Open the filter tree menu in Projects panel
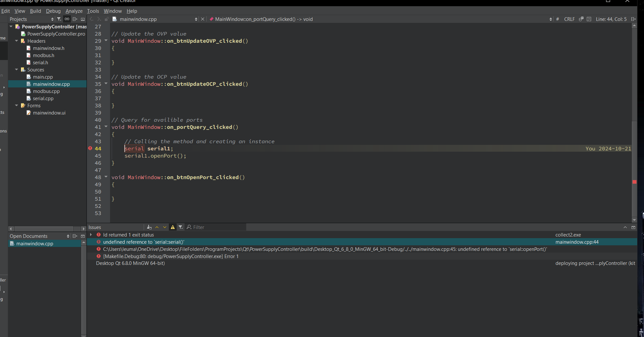Viewport: 644px width, 337px height. coord(59,19)
